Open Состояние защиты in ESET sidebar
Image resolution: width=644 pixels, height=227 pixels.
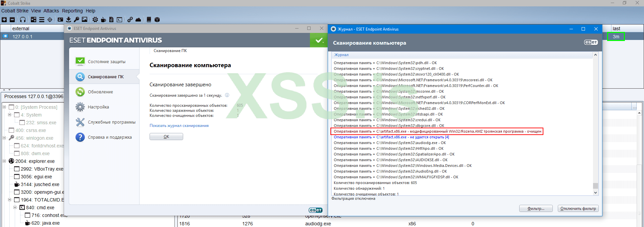click(104, 61)
